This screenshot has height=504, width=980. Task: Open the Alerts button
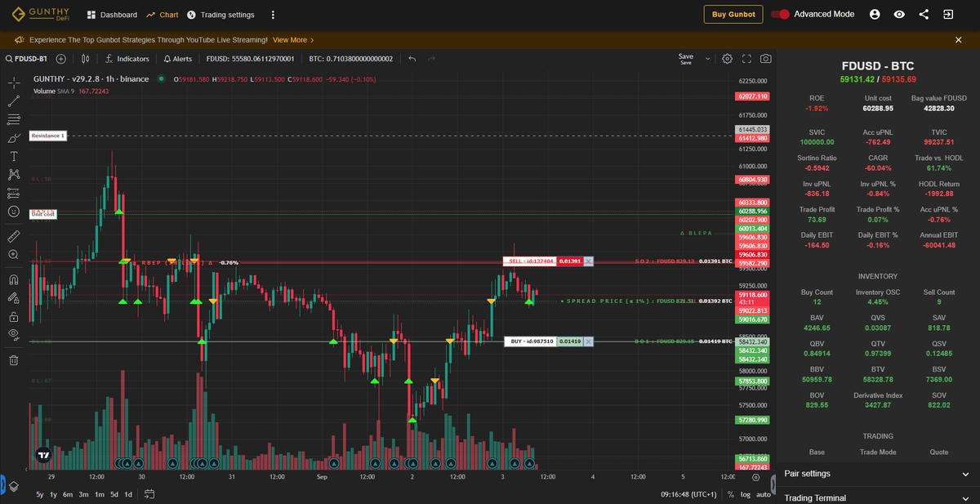[x=178, y=59]
